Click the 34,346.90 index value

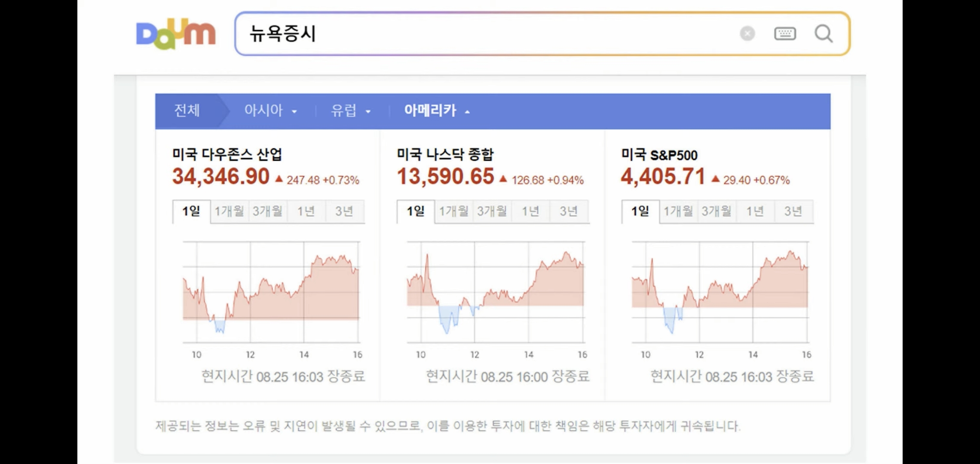point(220,177)
